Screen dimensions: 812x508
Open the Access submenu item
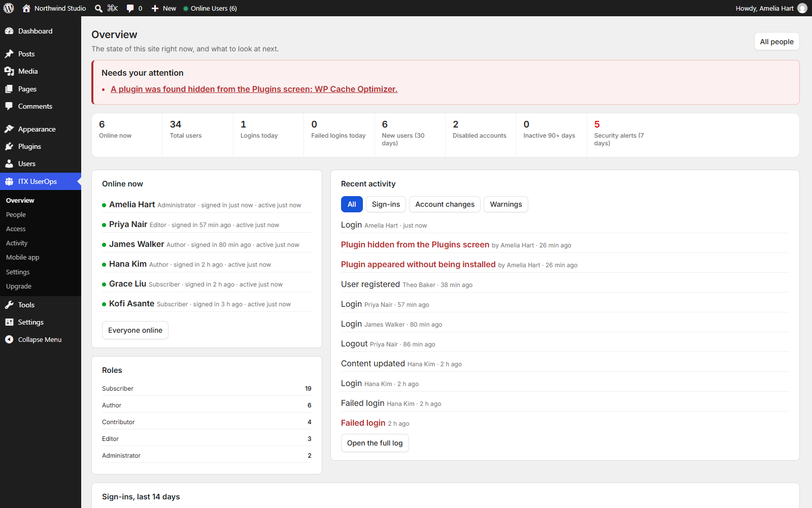tap(16, 229)
